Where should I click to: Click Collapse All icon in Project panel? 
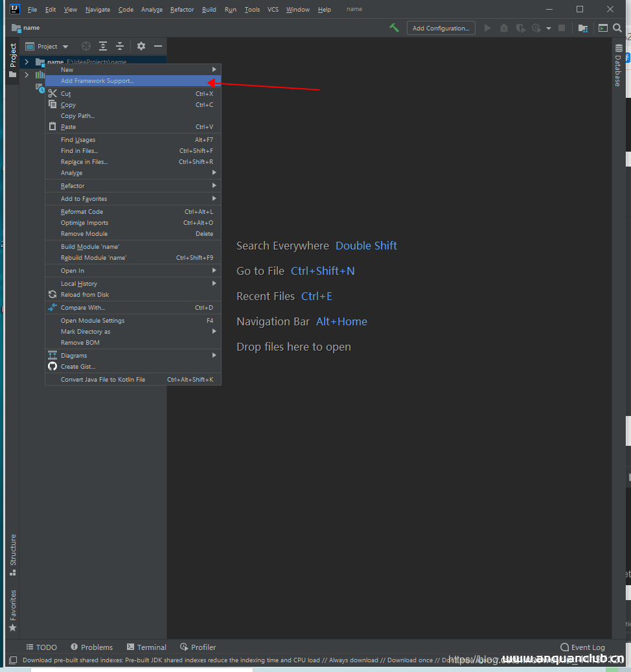coord(120,46)
